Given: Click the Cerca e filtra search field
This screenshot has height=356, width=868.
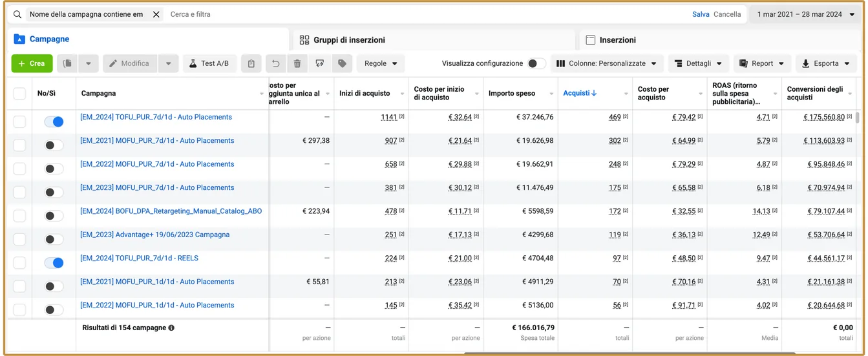Looking at the screenshot, I should [427, 14].
